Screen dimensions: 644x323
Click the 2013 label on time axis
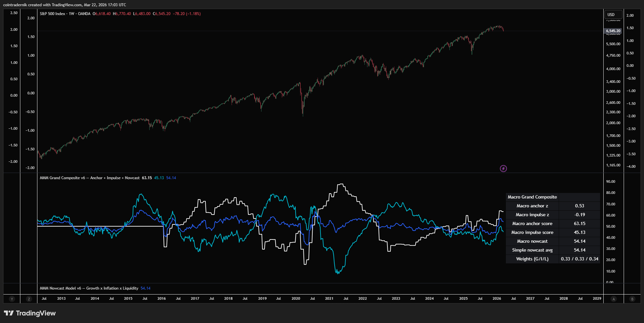coord(61,298)
